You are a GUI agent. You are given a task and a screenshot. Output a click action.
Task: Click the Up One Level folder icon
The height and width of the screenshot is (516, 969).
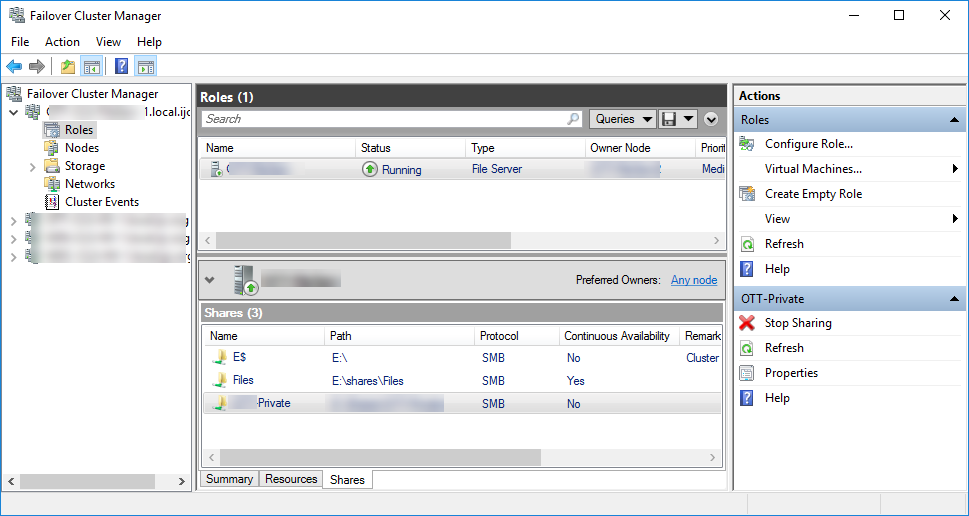[67, 67]
